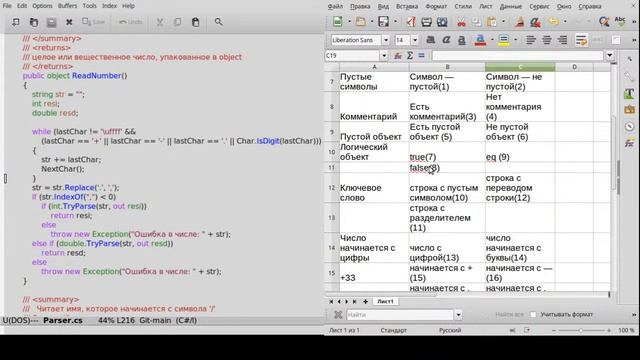This screenshot has height=360, width=640.
Task: Click the print icon in Calc
Action: [427, 22]
